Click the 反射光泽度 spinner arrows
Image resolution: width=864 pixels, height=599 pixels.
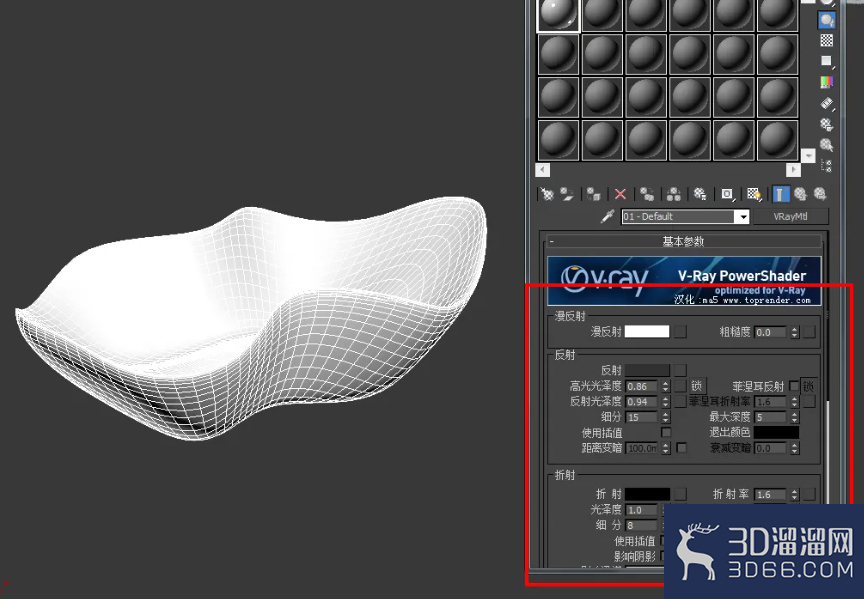[x=666, y=401]
